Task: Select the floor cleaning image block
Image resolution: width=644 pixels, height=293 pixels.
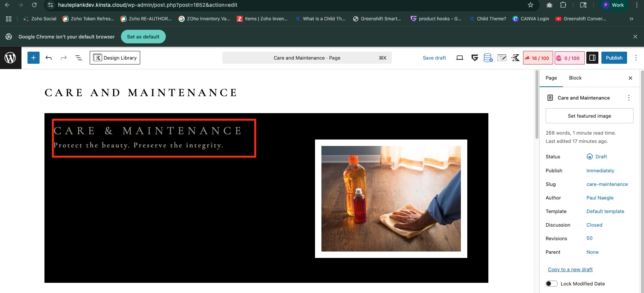Action: (391, 199)
